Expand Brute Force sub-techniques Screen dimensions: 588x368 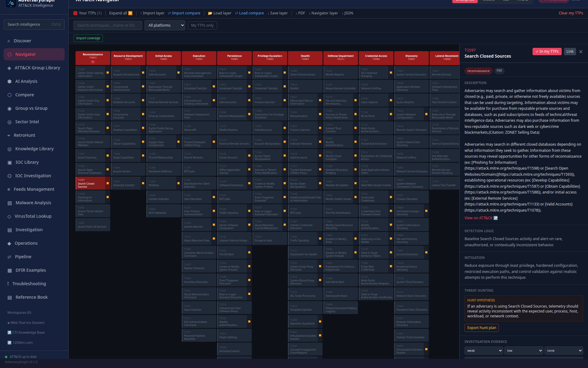click(x=391, y=114)
